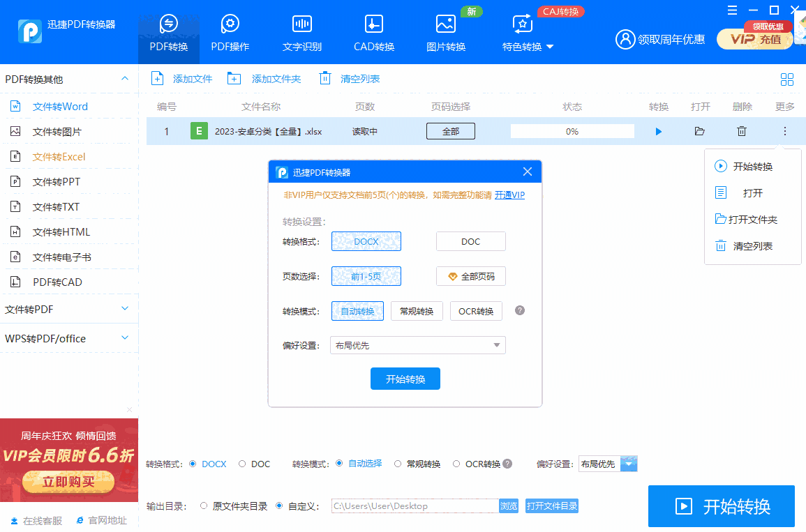Select the DOC radio button at bottom
Screen dimensions: 806x532
[x=241, y=463]
